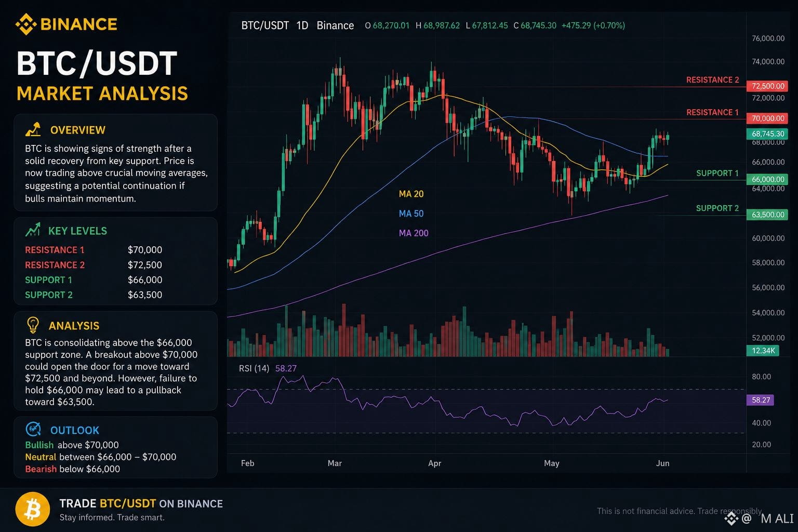This screenshot has height=532, width=798.
Task: Click the open price O 68,270.01
Action: point(387,25)
